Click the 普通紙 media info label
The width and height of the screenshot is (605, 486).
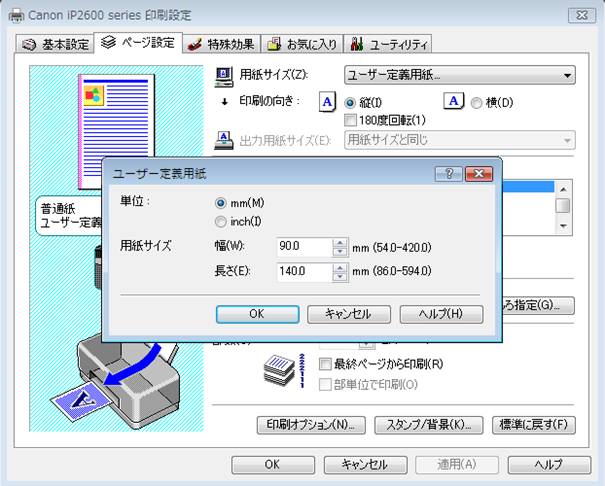pyautogui.click(x=58, y=209)
